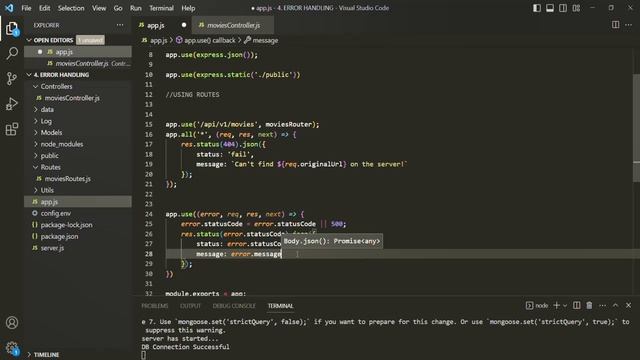Click the message breadcrumb item
640x360 pixels.
261,40
